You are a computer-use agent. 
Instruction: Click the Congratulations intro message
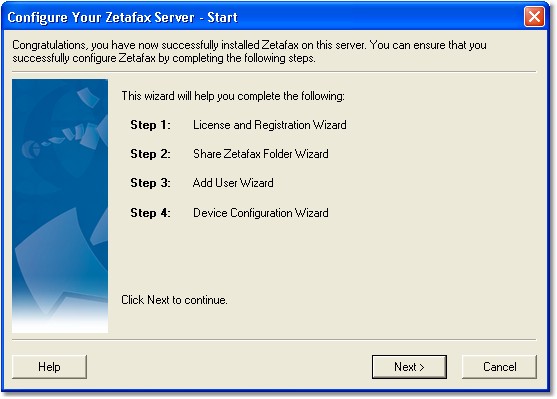click(x=249, y=52)
